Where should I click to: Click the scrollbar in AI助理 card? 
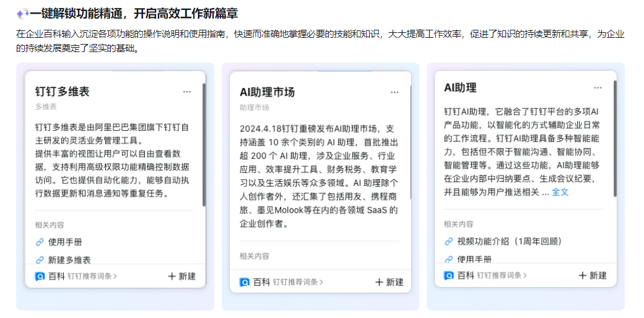point(615,136)
